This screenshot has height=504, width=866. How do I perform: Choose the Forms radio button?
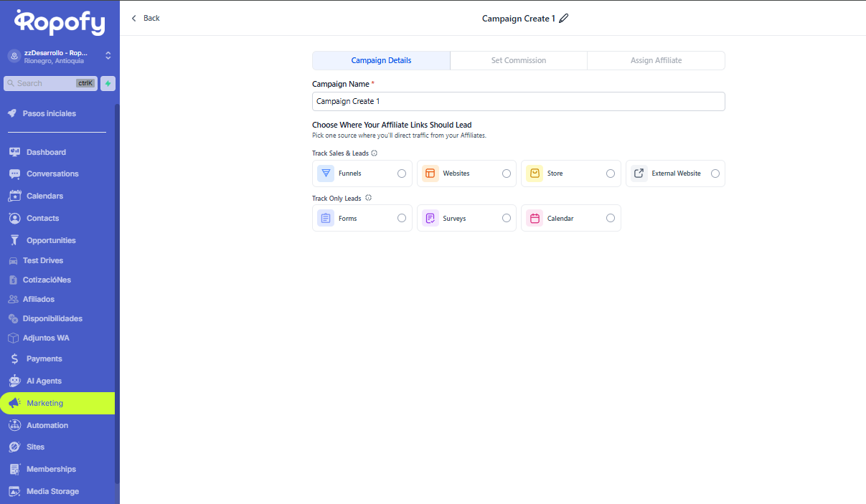[x=402, y=218]
